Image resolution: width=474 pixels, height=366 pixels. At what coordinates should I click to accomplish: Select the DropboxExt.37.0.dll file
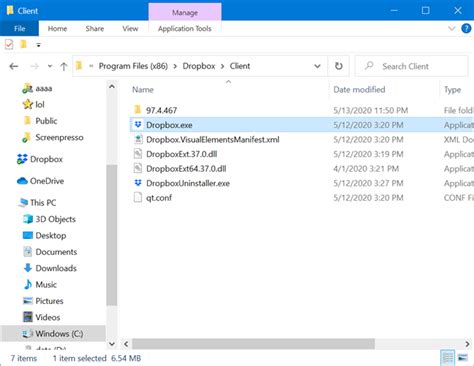[182, 154]
